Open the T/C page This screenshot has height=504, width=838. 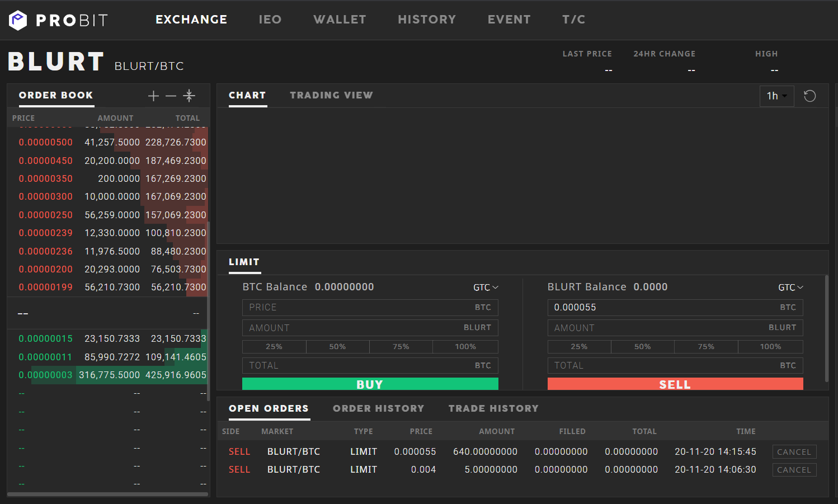(x=574, y=20)
